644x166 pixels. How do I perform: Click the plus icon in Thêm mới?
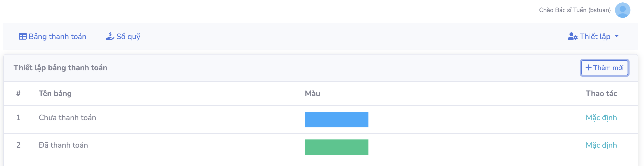589,68
